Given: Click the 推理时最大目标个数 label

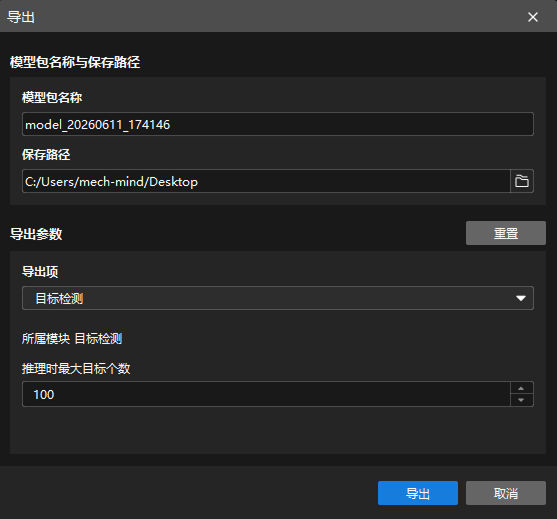Looking at the screenshot, I should click(x=76, y=369).
